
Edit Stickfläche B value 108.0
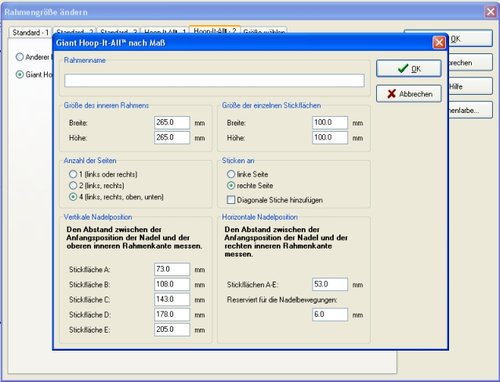click(172, 284)
